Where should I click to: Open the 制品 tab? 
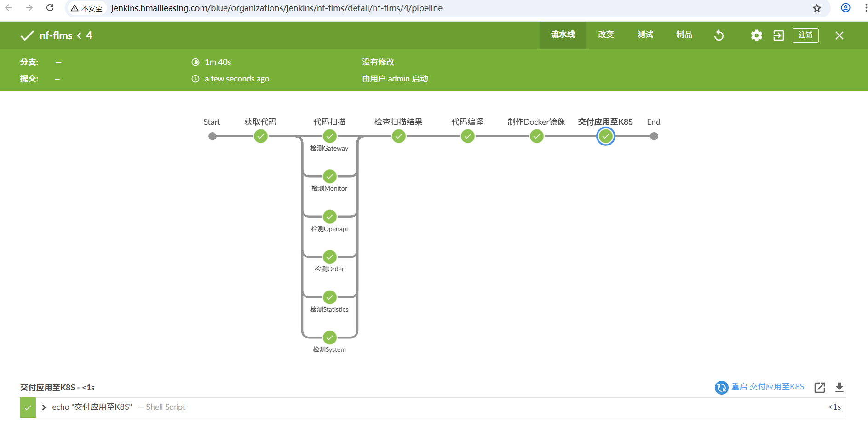coord(684,35)
